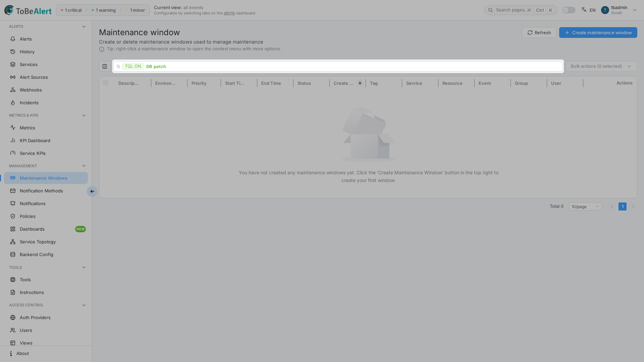Open Notification Methods page

coord(46,191)
